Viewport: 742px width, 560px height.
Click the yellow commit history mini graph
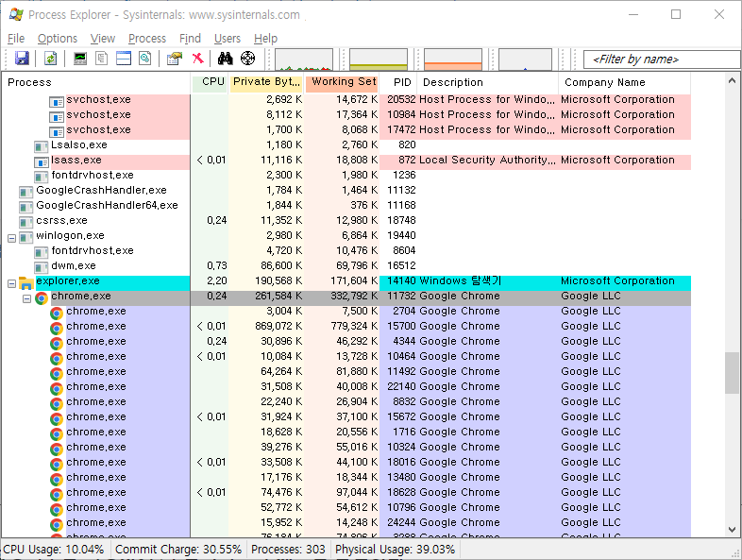tap(379, 59)
